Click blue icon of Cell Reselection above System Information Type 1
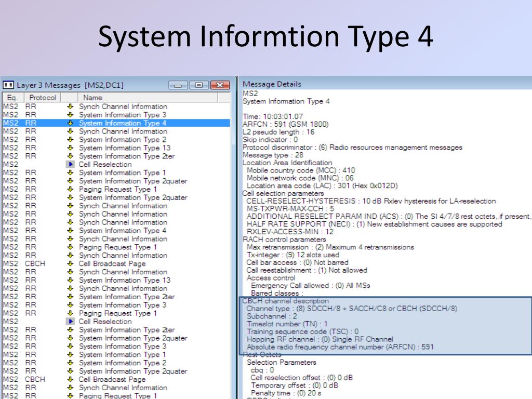 point(70,164)
